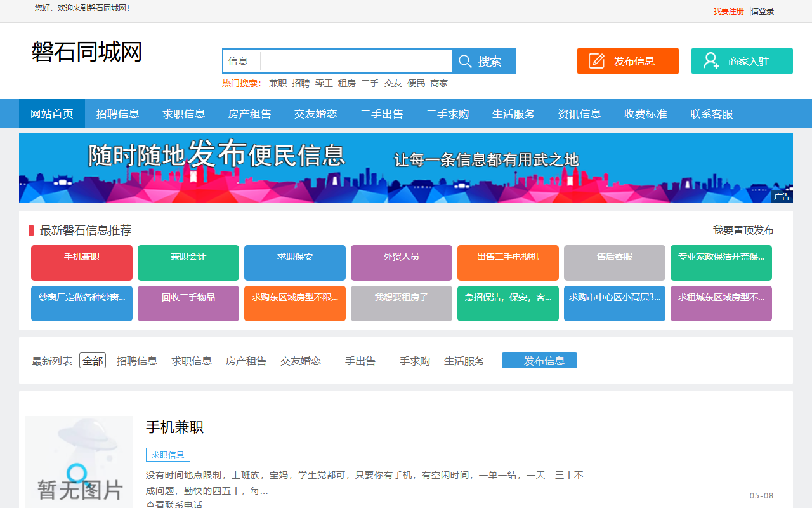Viewport: 812px width, 508px height.
Task: Open the orange 出售二手电视机 tile
Action: pyautogui.click(x=508, y=263)
